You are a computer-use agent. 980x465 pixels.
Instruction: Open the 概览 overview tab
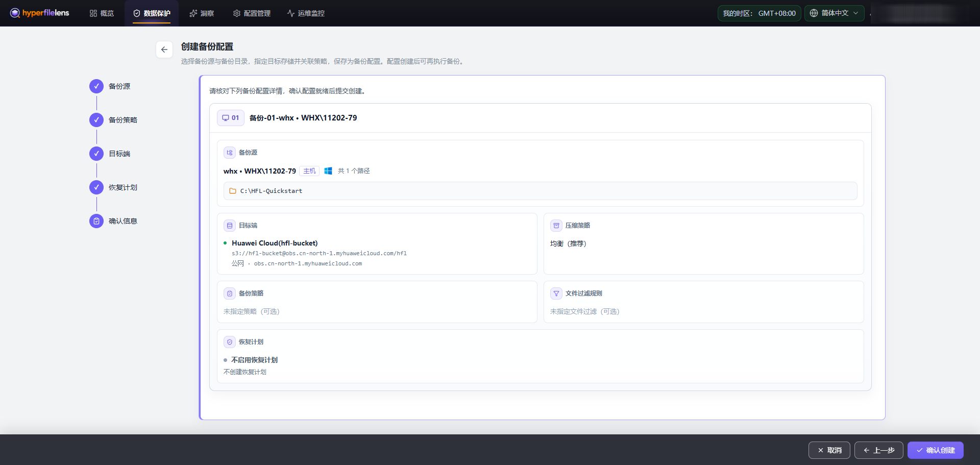(102, 13)
